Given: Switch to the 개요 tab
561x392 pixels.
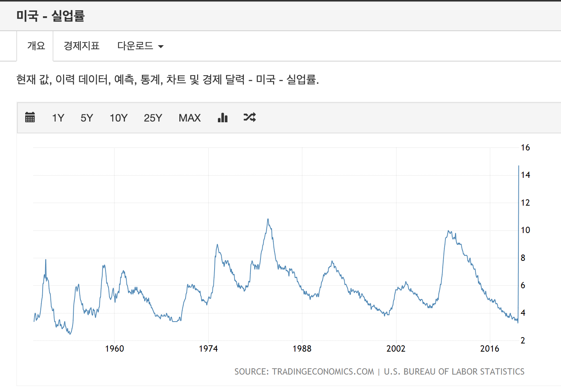Looking at the screenshot, I should pos(36,46).
